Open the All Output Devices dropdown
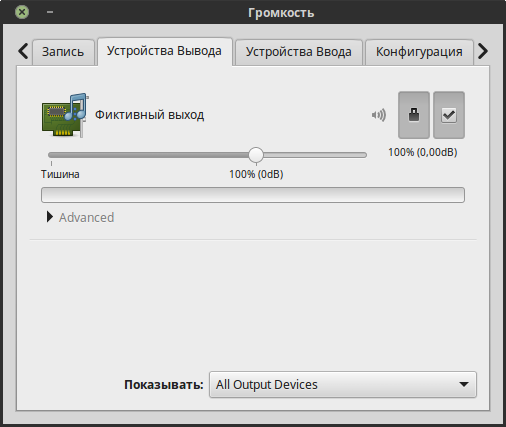 [343, 385]
